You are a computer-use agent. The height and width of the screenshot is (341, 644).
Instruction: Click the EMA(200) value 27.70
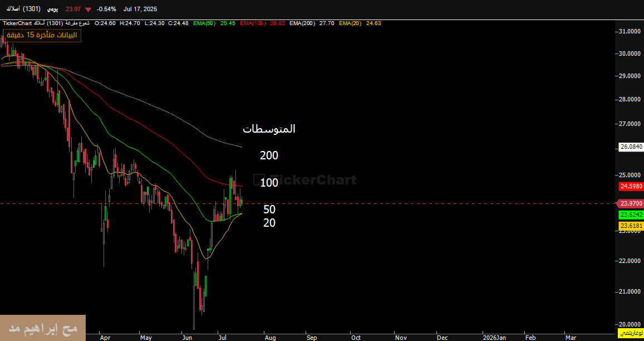327,23
